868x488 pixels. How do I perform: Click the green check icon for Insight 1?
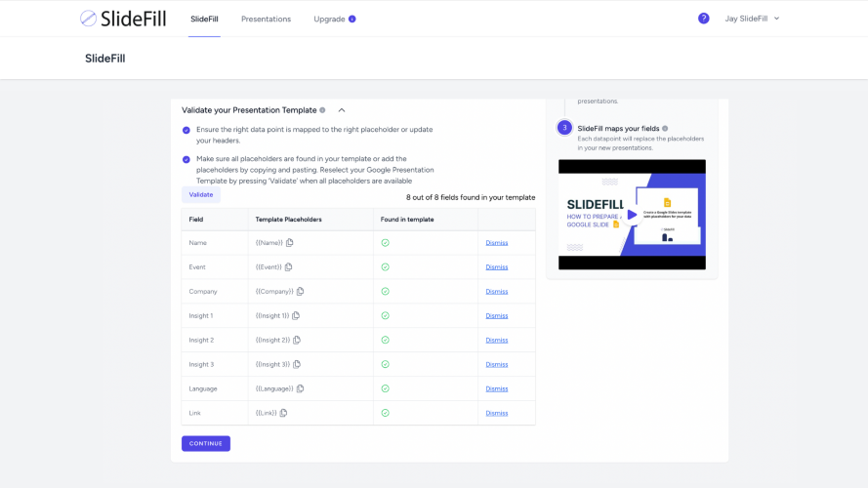tap(386, 315)
